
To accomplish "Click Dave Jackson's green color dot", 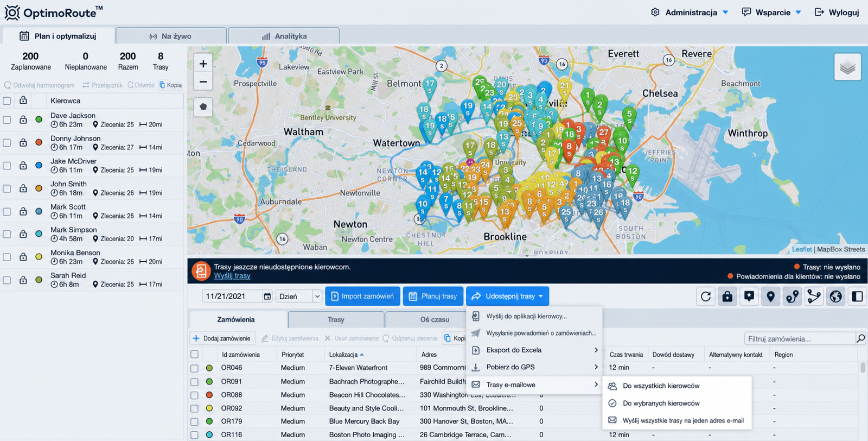I will (x=39, y=119).
